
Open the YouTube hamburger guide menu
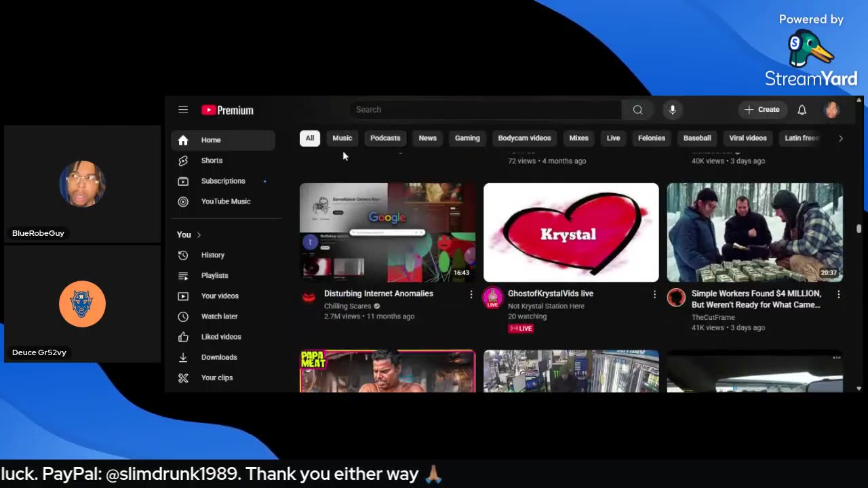(x=183, y=110)
